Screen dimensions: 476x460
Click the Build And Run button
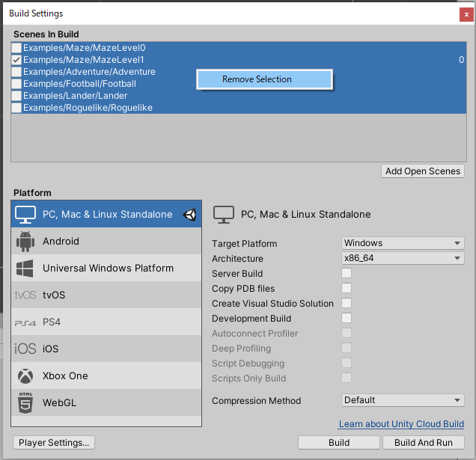[423, 442]
